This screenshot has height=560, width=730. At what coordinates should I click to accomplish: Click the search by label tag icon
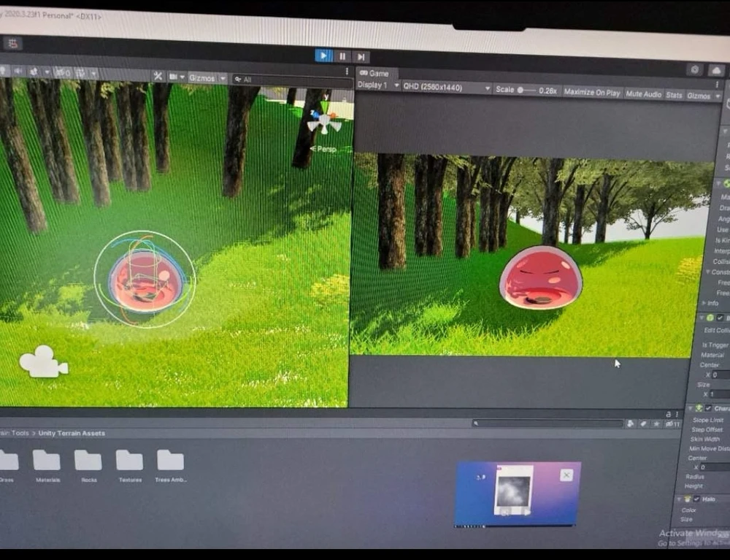(x=643, y=423)
